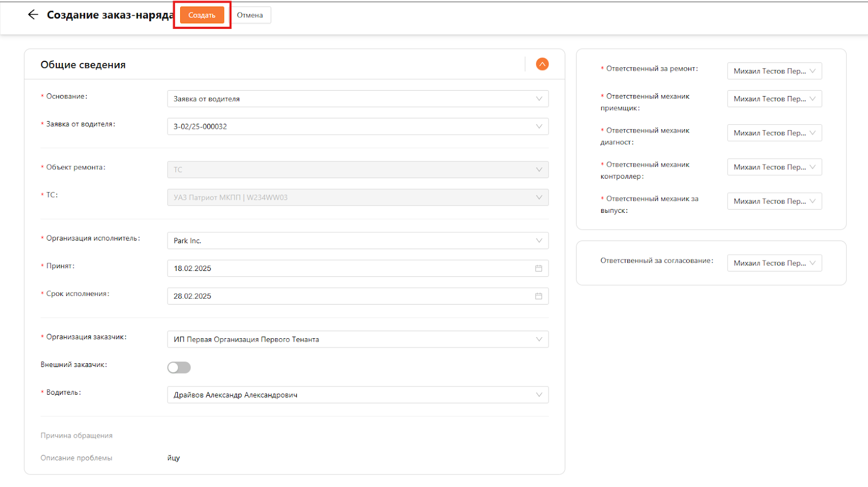Expand Ответственный механик диагност dropdown

[x=774, y=133]
